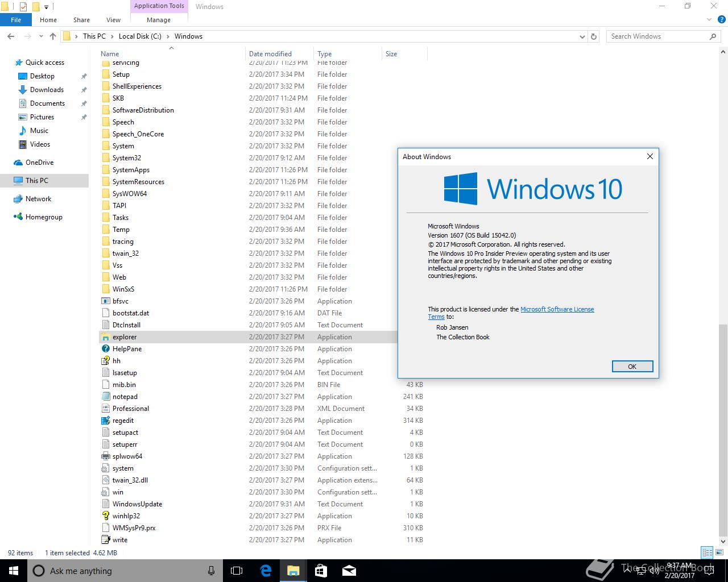Image resolution: width=728 pixels, height=582 pixels.
Task: Switch to Large icons view in status bar
Action: 719,552
